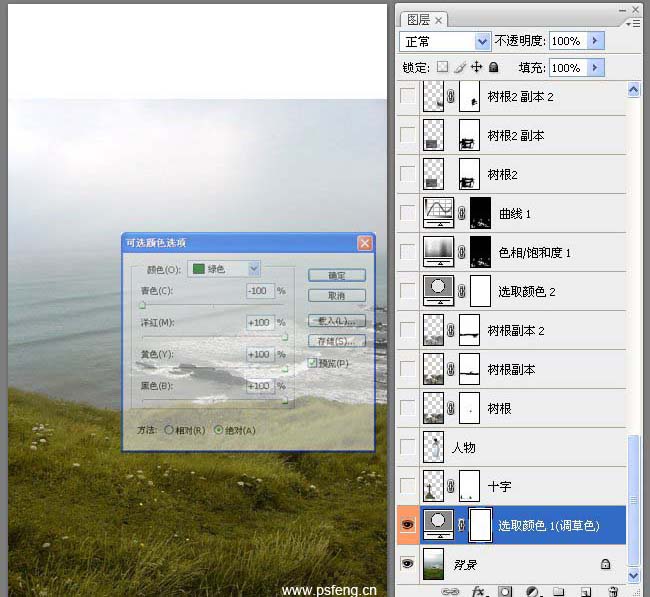Screen dimensions: 650x597
Task: Select the 树根2 layer name
Action: pyautogui.click(x=502, y=175)
